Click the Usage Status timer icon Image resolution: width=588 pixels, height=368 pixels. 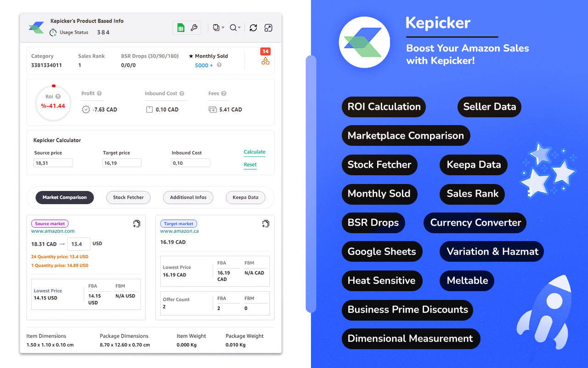point(53,32)
